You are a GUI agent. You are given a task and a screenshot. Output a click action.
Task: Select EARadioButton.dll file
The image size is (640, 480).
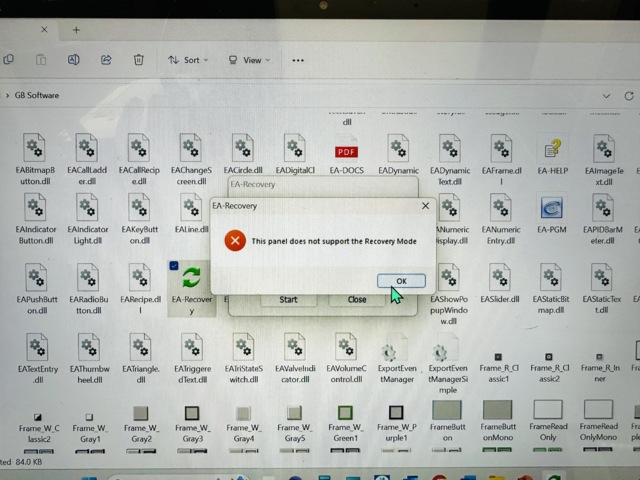click(x=89, y=289)
